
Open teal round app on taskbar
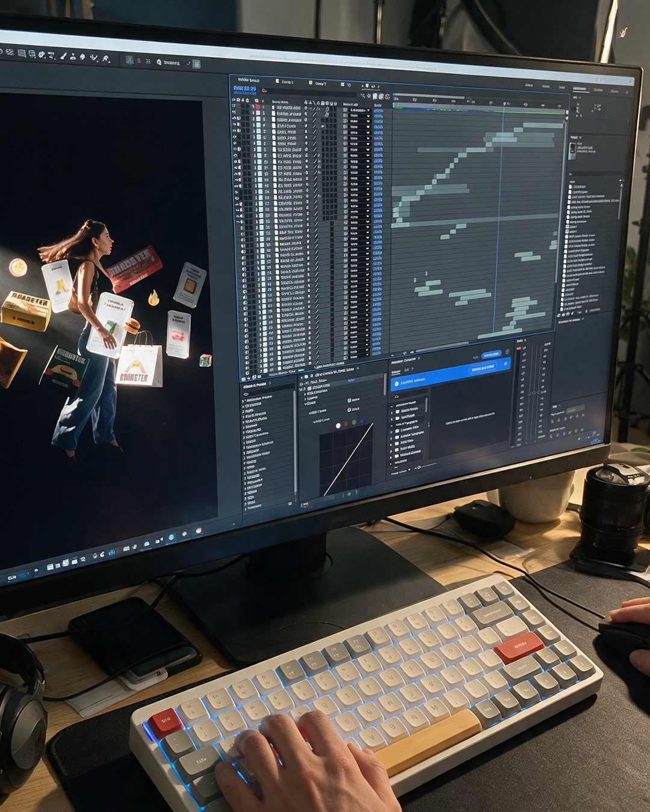tap(171, 537)
